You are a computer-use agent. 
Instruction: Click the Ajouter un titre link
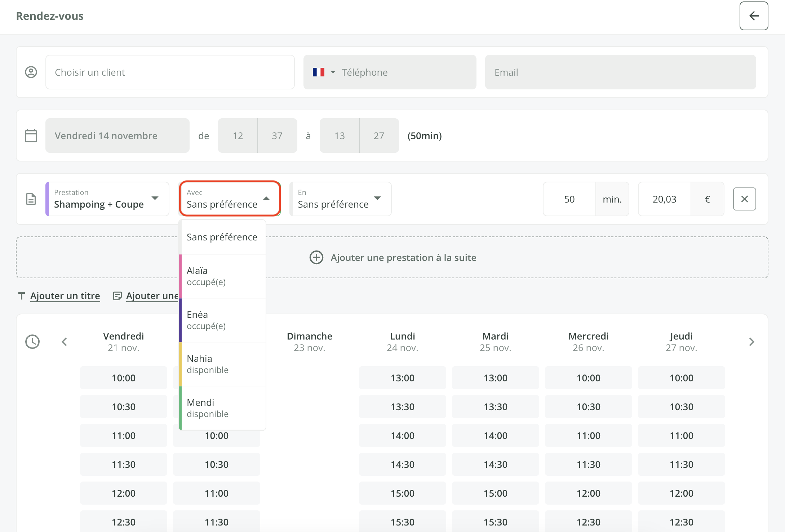coord(65,296)
